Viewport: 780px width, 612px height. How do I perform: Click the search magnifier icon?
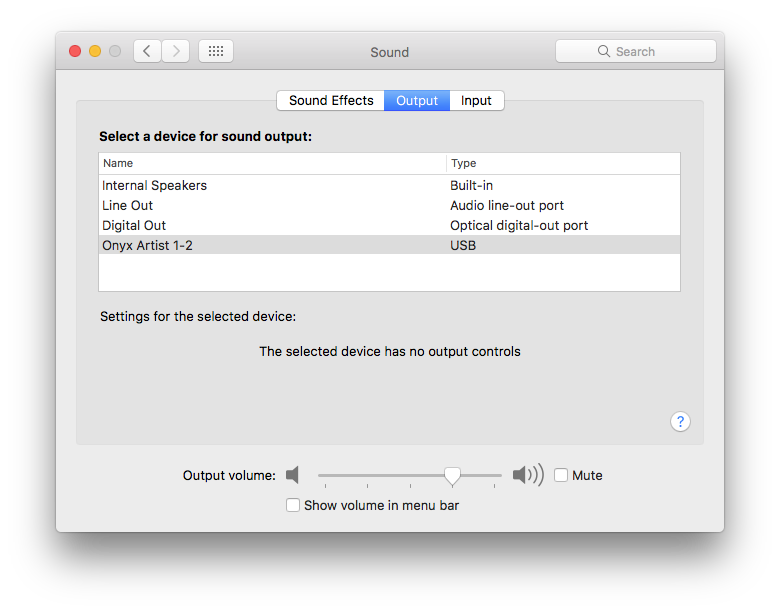pos(604,51)
